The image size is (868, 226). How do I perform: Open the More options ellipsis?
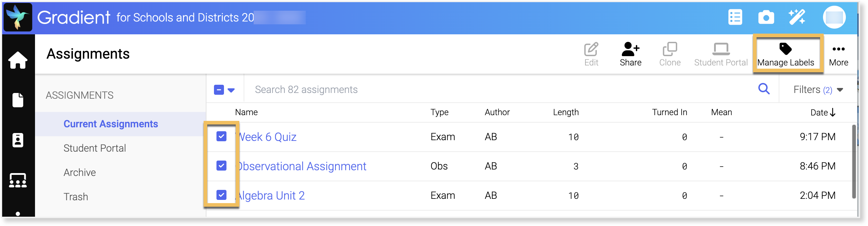pos(838,54)
